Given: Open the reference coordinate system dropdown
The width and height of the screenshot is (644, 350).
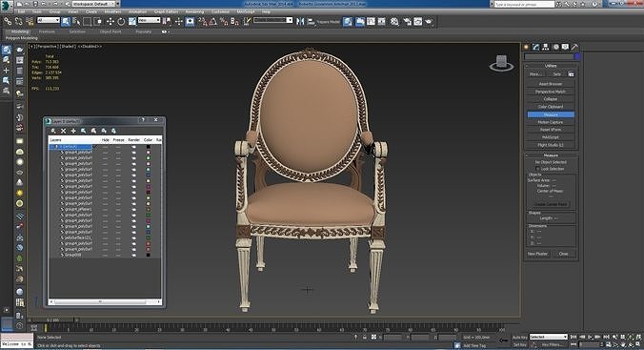Looking at the screenshot, I should (149, 20).
